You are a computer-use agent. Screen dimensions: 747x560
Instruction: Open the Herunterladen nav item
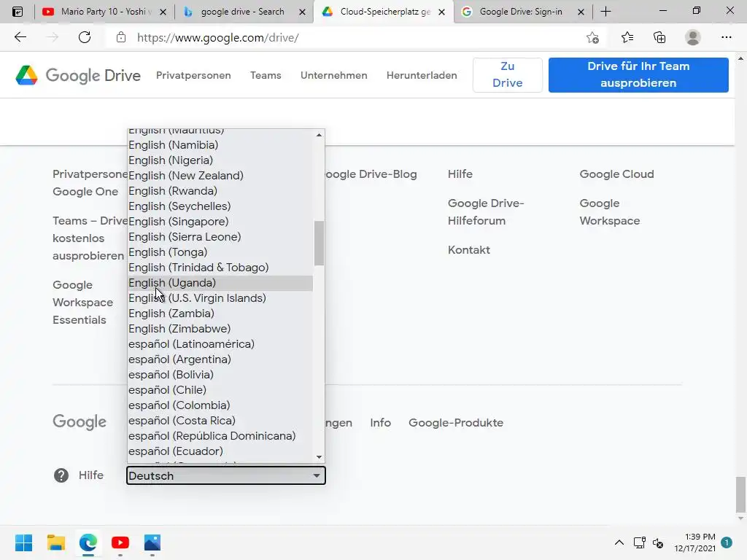coord(422,75)
